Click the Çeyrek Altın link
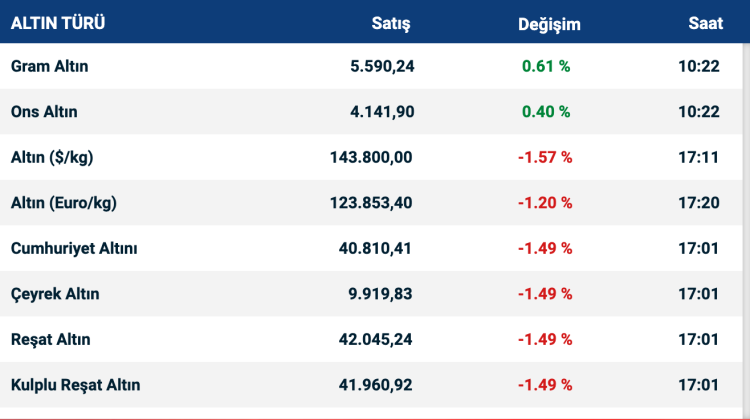The width and height of the screenshot is (750, 420). (55, 294)
